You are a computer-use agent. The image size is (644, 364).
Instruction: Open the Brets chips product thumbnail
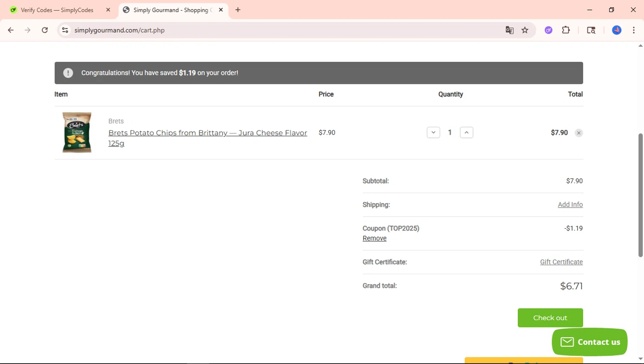tap(77, 132)
